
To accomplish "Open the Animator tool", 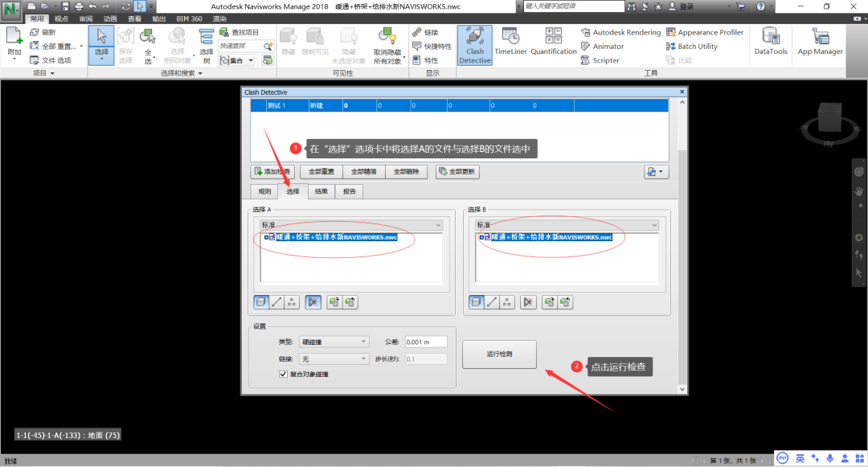I will click(x=602, y=47).
